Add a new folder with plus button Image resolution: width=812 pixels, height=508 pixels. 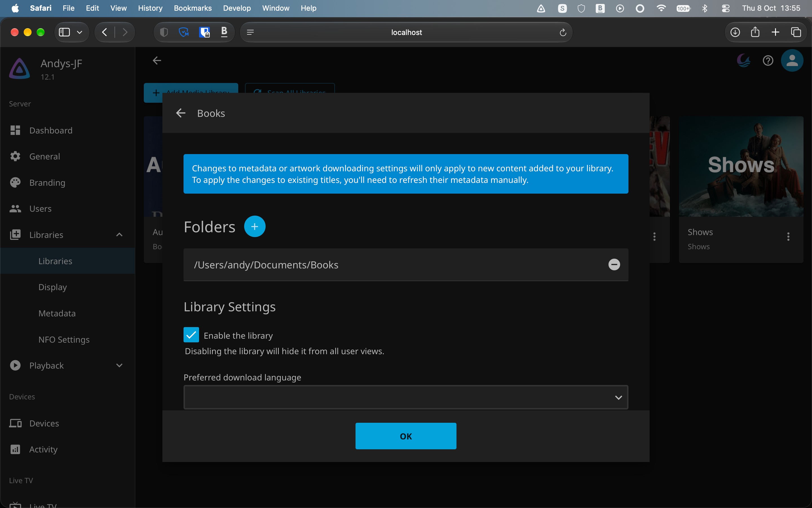(255, 226)
